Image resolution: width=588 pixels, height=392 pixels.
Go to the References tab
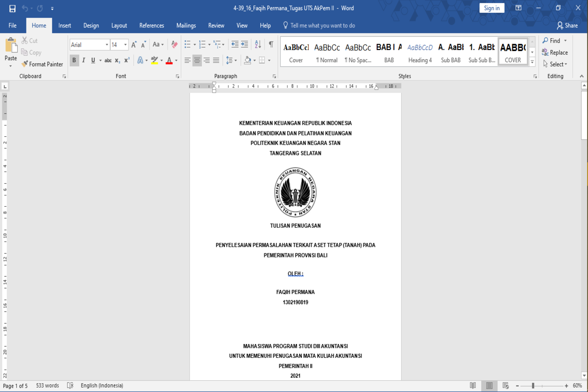click(x=152, y=25)
